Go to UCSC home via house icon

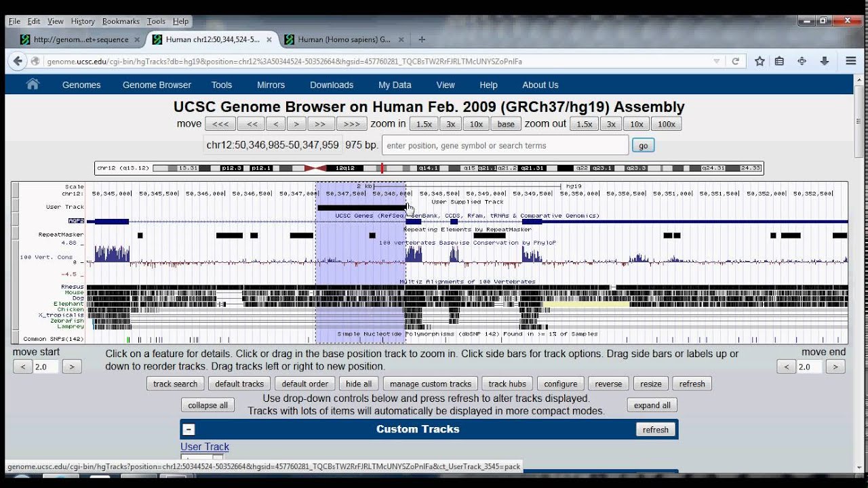click(x=32, y=84)
